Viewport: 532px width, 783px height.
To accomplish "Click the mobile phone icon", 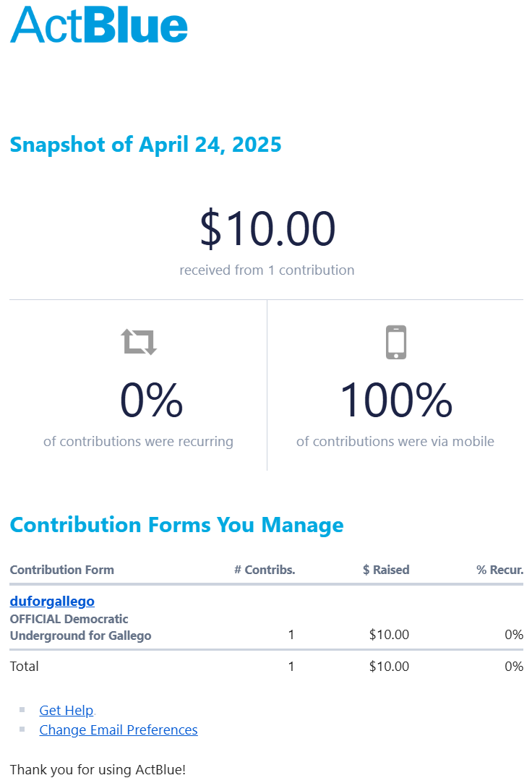I will click(396, 342).
